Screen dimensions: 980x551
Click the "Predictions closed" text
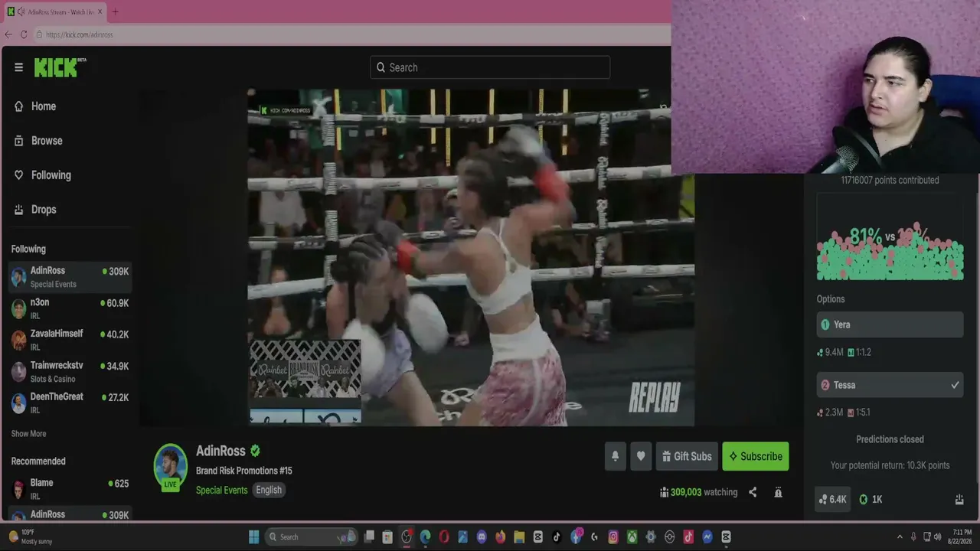click(890, 439)
